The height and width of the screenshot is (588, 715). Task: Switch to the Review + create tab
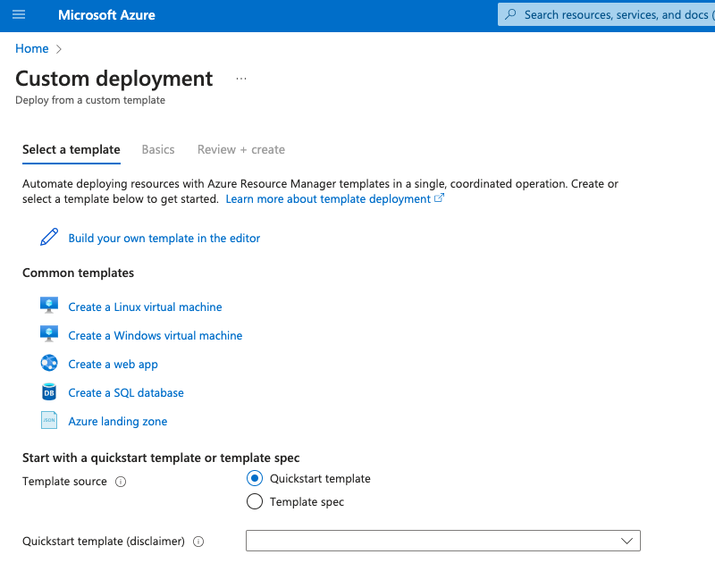click(x=241, y=149)
